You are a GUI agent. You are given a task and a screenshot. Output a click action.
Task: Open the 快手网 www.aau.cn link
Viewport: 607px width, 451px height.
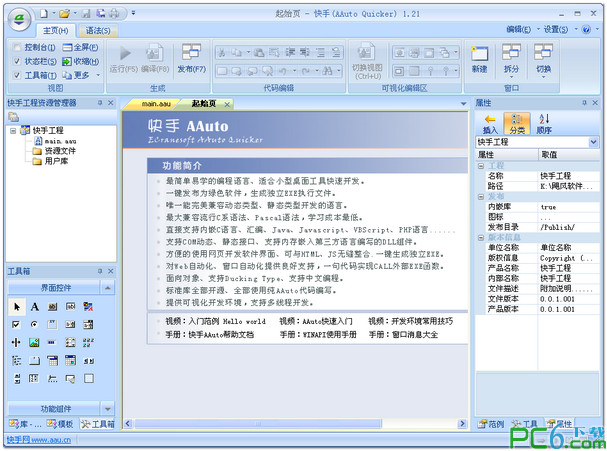click(39, 439)
